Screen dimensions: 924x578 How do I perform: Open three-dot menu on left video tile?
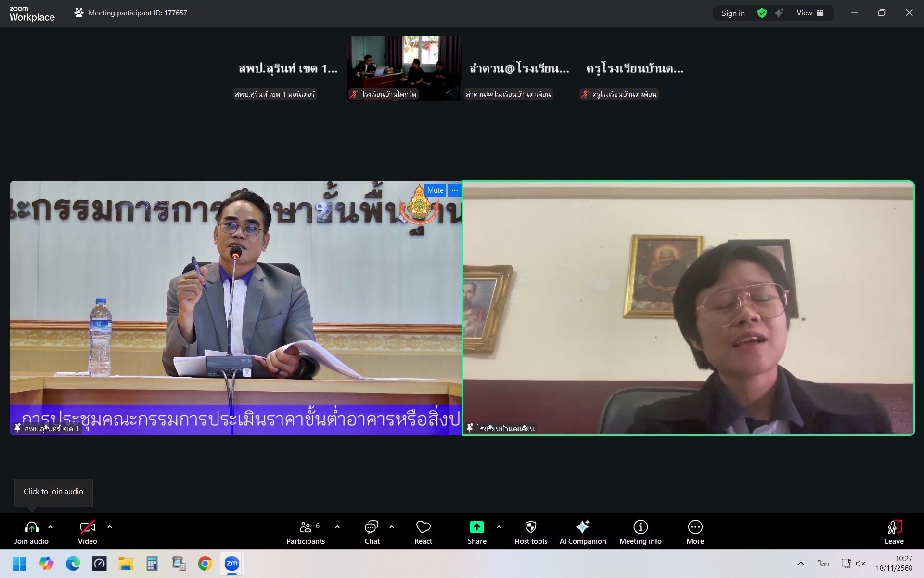coord(455,190)
